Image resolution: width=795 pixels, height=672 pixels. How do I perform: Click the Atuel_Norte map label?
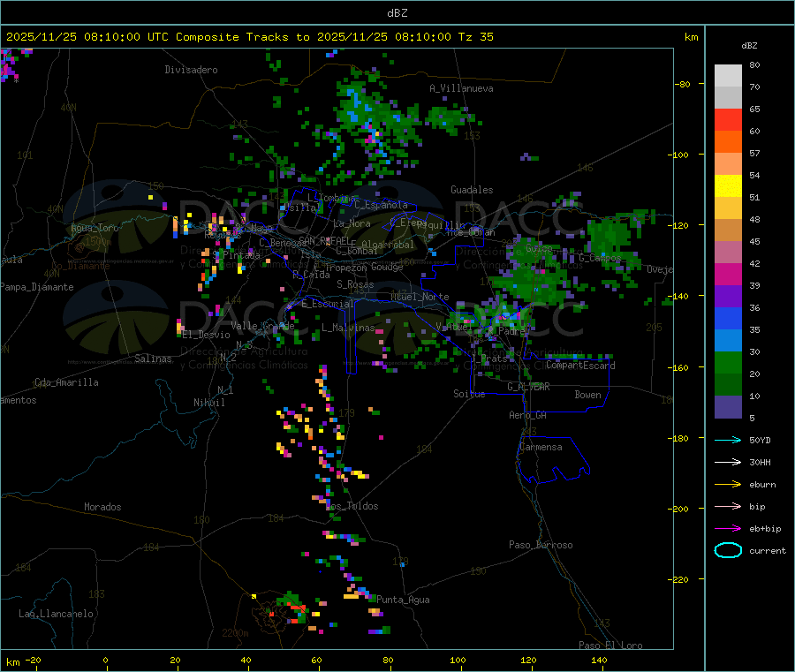coord(420,297)
